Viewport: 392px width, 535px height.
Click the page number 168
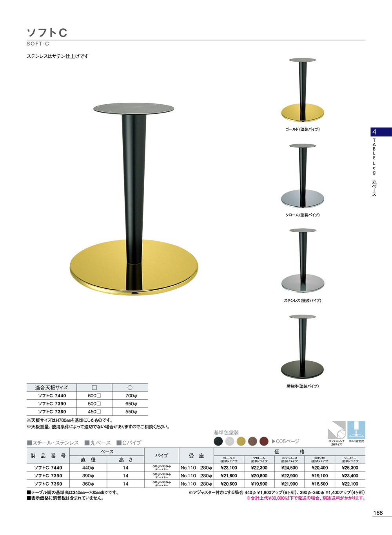point(378,513)
